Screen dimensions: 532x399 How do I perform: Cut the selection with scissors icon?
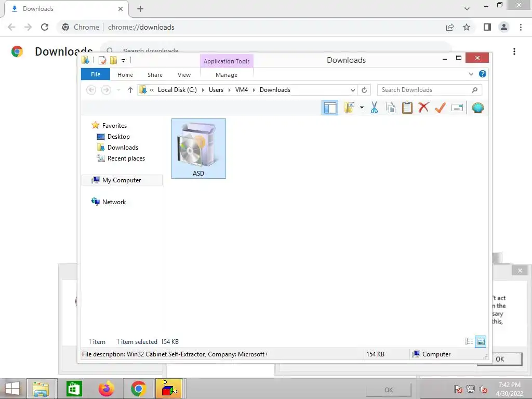tap(374, 108)
